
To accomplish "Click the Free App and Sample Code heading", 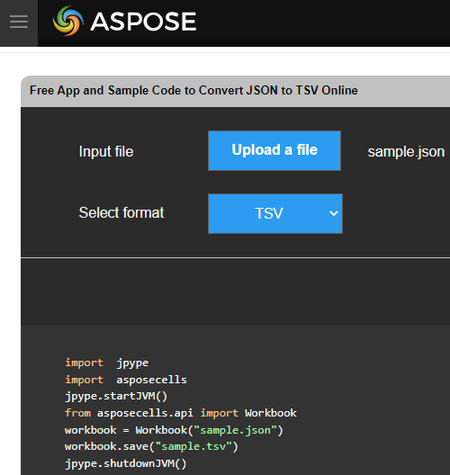I will tap(194, 90).
